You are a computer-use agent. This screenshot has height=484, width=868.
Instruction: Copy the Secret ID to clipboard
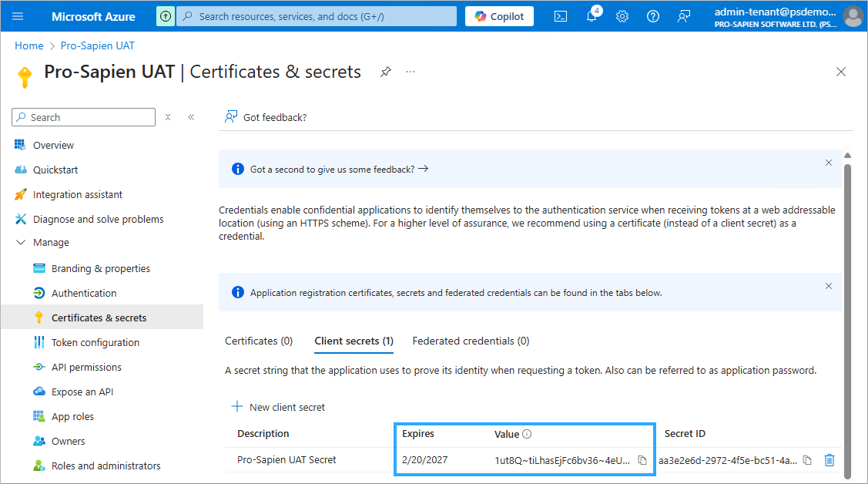tap(807, 460)
